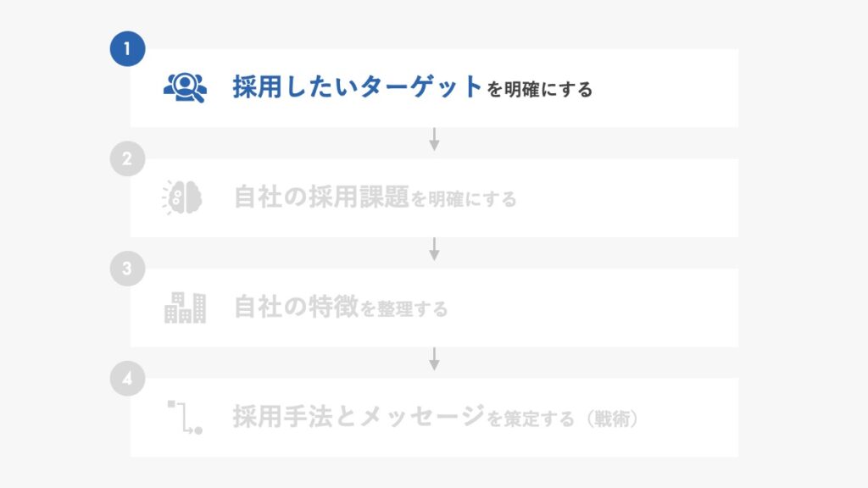The width and height of the screenshot is (868, 488).
Task: Click the blue number 1 step badge
Action: click(127, 48)
